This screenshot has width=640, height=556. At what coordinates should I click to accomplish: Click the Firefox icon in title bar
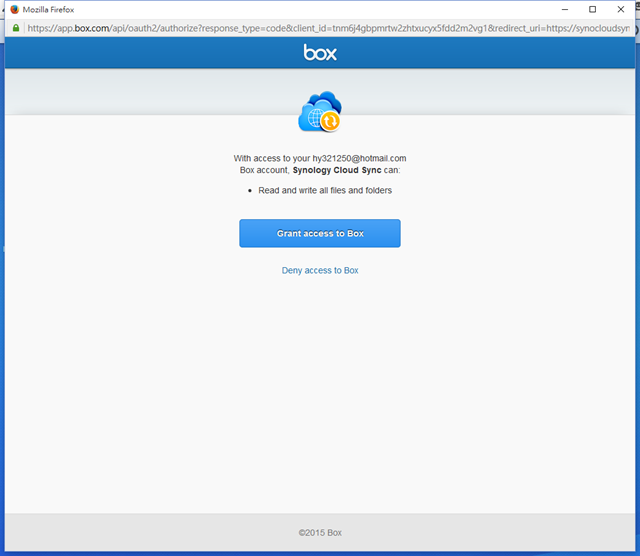(14, 9)
